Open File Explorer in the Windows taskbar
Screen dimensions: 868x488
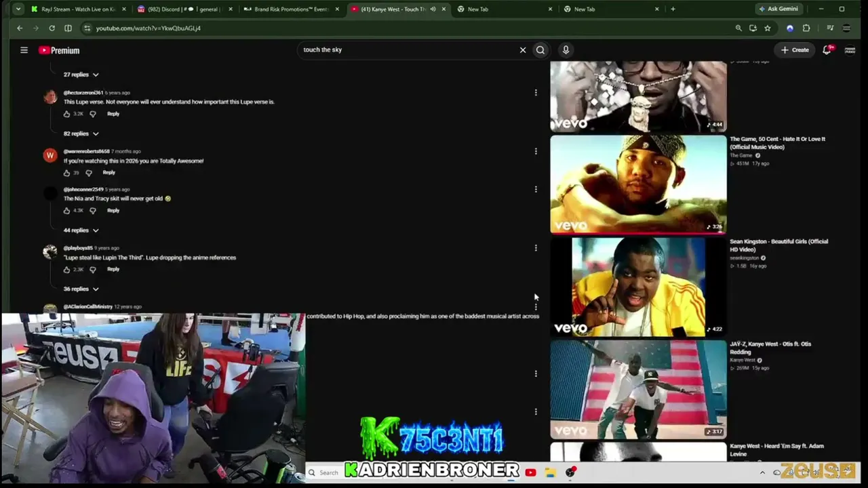point(551,472)
